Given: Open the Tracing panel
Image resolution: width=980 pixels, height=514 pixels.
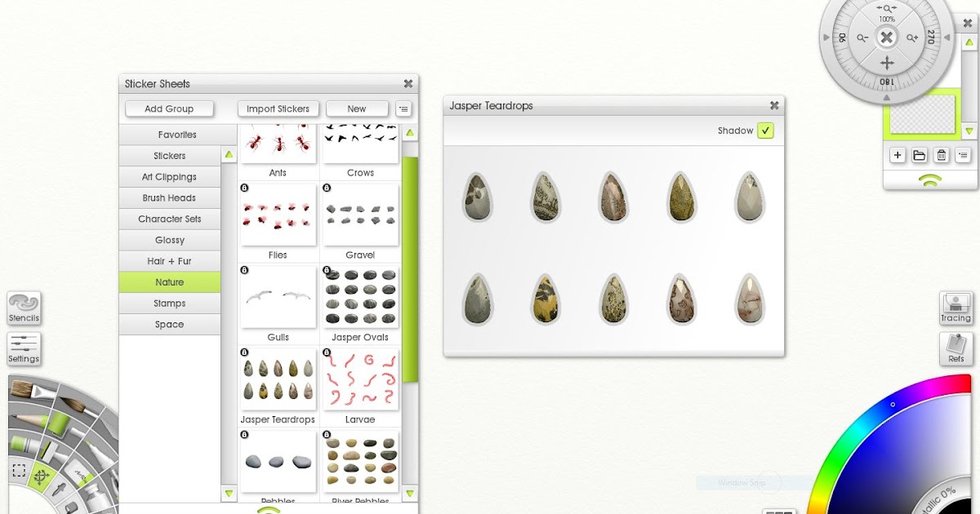Looking at the screenshot, I should pos(955,308).
